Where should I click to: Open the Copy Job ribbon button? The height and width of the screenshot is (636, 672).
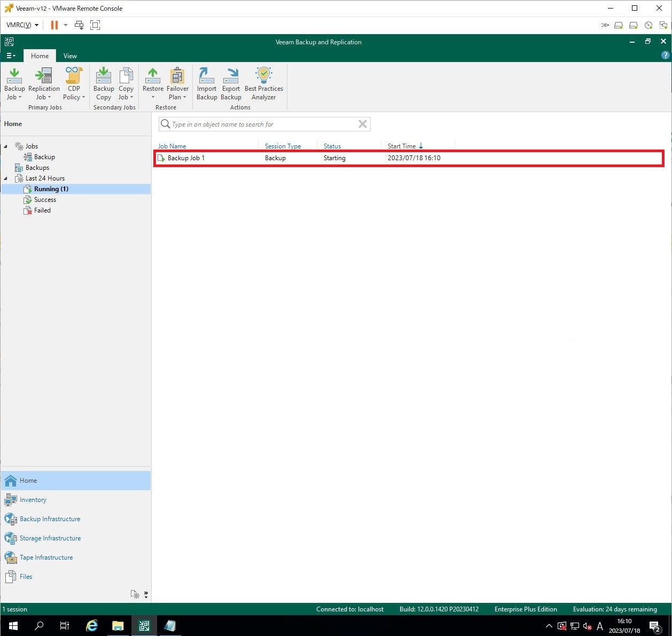pos(126,84)
